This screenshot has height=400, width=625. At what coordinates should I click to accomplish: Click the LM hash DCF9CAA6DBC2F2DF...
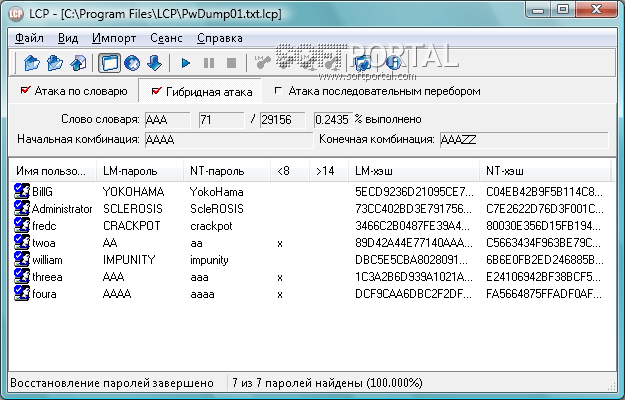tap(414, 294)
